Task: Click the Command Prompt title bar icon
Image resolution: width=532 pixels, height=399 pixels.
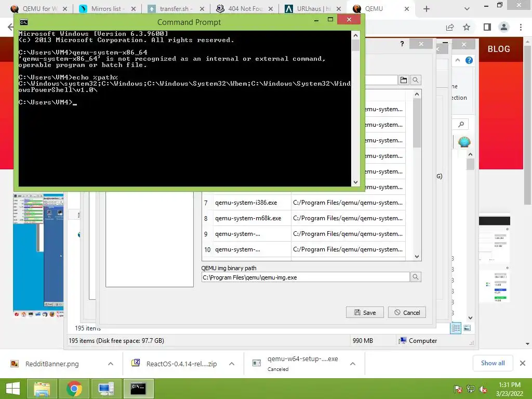Action: tap(24, 22)
